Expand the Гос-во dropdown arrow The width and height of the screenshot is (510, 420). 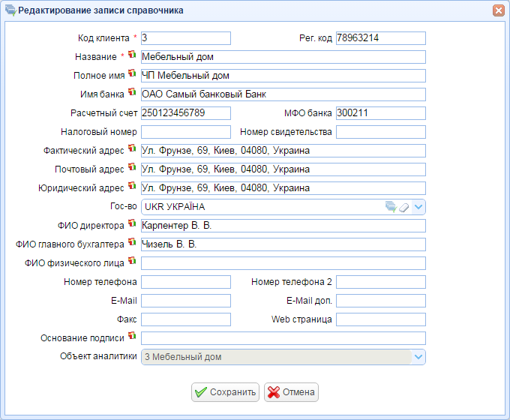pos(418,207)
